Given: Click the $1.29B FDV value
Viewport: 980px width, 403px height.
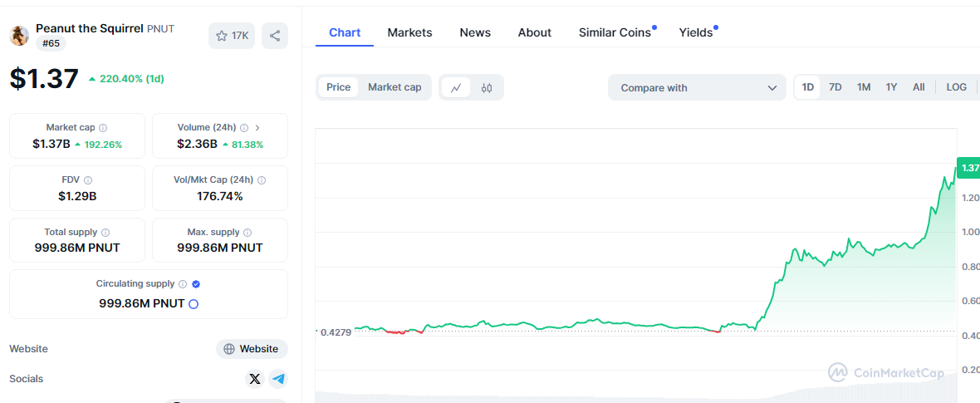Looking at the screenshot, I should coord(77,196).
